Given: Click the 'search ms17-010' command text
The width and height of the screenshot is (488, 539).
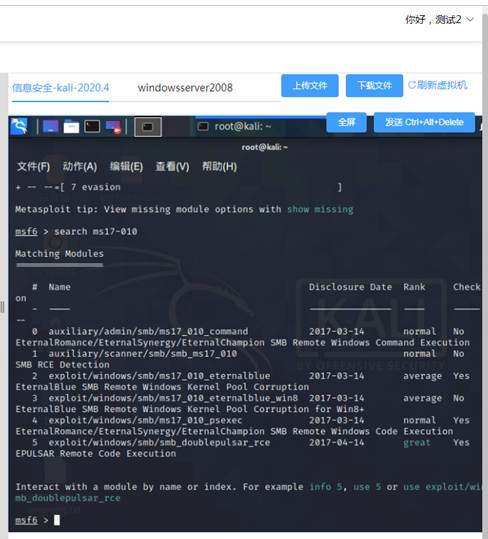Looking at the screenshot, I should tap(96, 232).
